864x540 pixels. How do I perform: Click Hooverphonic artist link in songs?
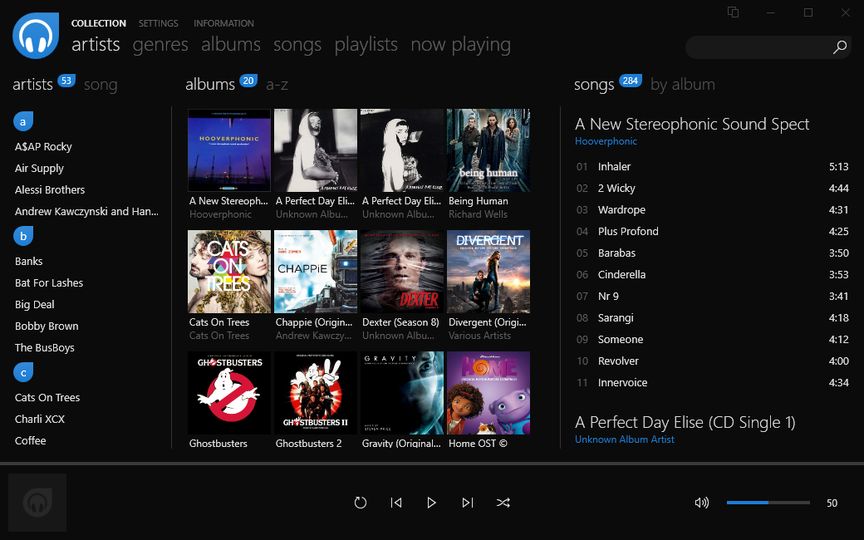coord(606,141)
